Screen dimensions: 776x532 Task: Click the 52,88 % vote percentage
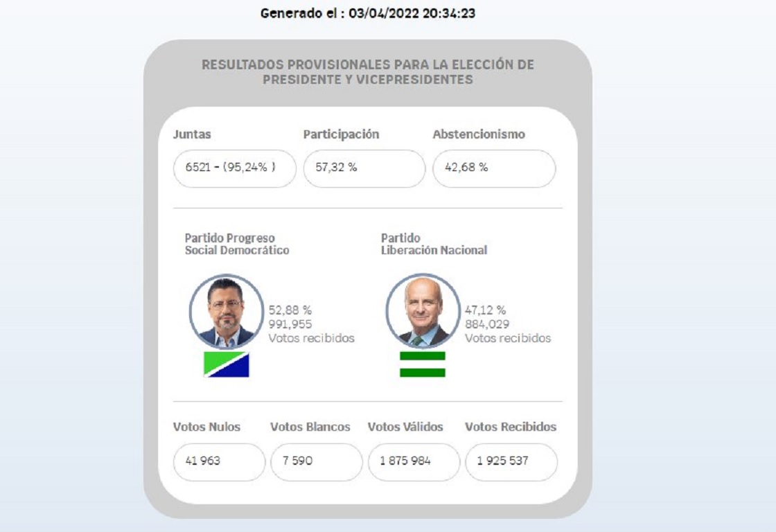[x=290, y=310]
